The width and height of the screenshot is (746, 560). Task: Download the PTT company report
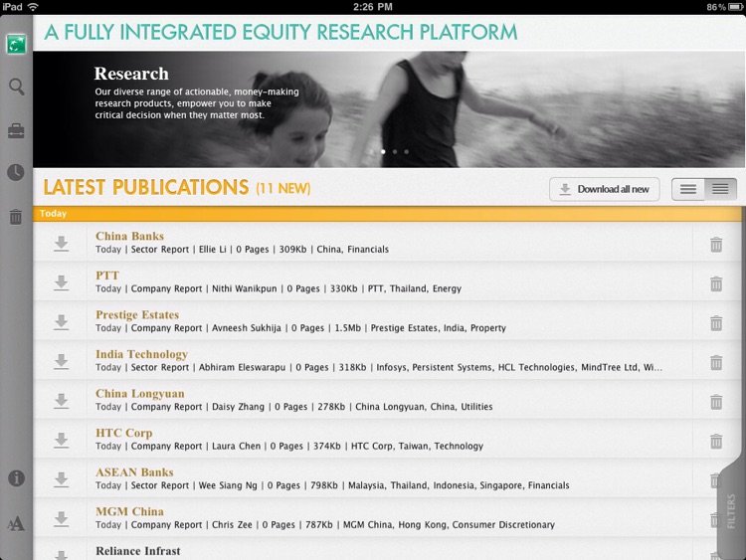coord(61,283)
